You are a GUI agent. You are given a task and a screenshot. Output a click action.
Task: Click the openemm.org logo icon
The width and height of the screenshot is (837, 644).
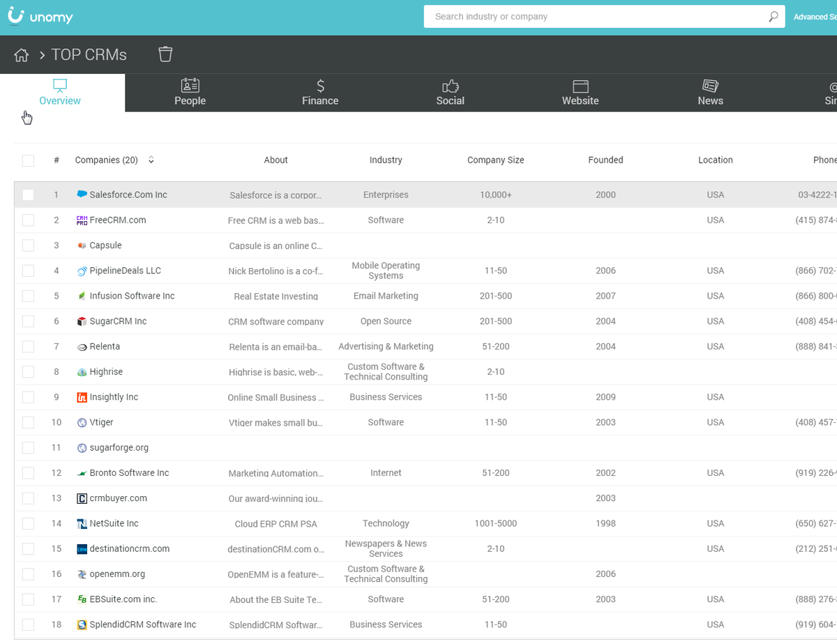pyautogui.click(x=82, y=574)
